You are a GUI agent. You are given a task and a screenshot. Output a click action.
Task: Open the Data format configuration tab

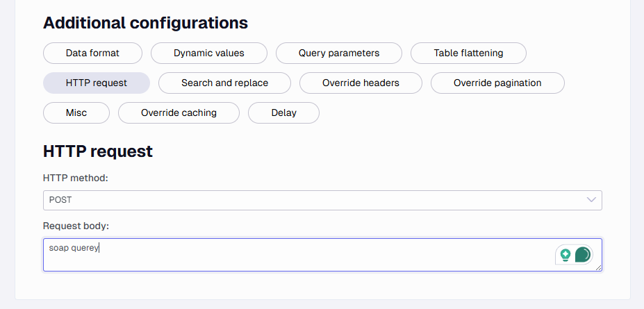[92, 53]
